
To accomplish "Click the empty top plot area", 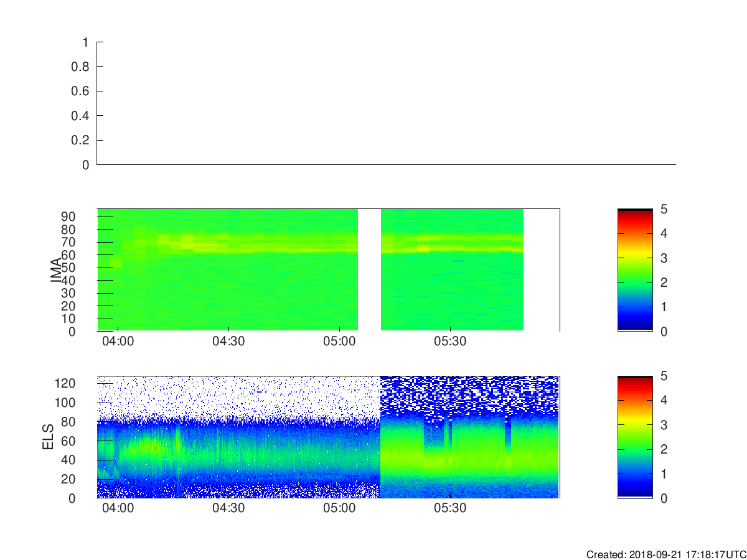I will [x=386, y=103].
